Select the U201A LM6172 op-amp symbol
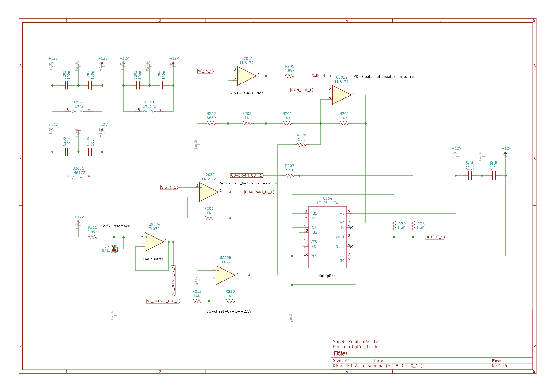This screenshot has width=555, height=392. (247, 76)
